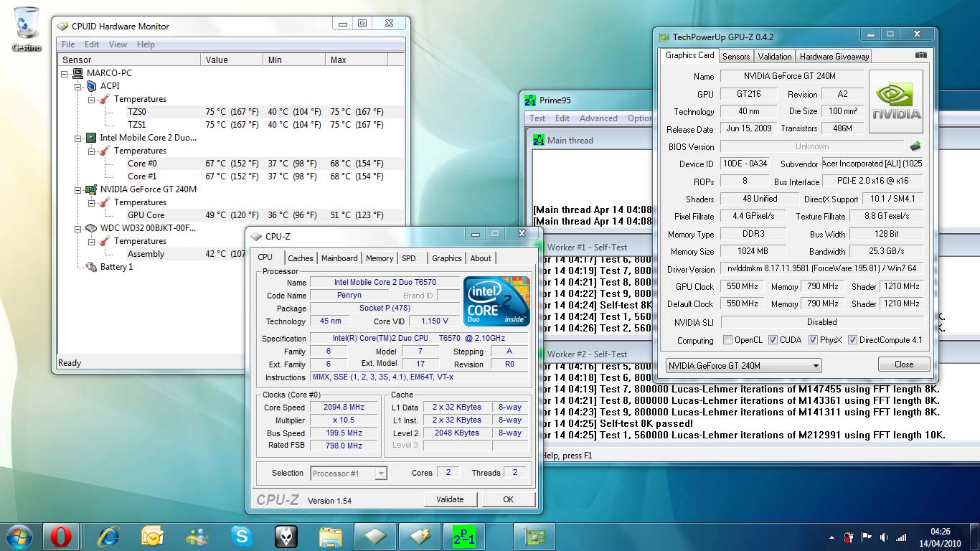Click the Validate button in CPU-Z
980x551 pixels.
pyautogui.click(x=450, y=499)
